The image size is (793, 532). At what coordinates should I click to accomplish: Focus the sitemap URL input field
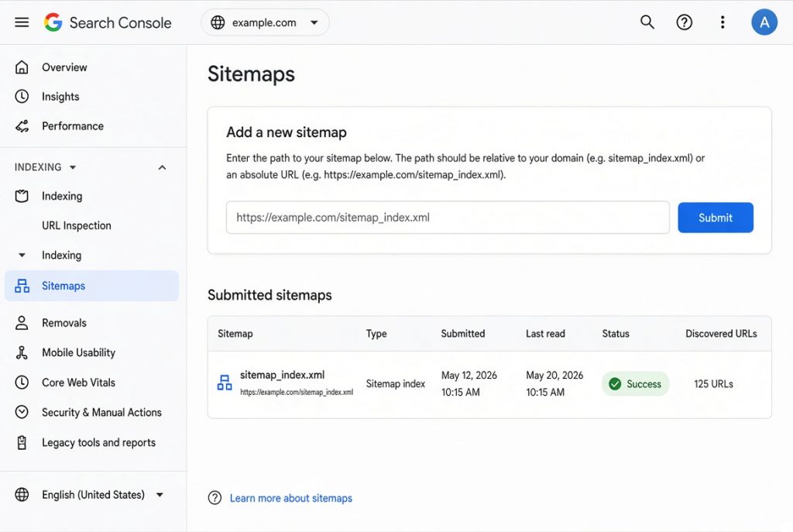pos(448,218)
